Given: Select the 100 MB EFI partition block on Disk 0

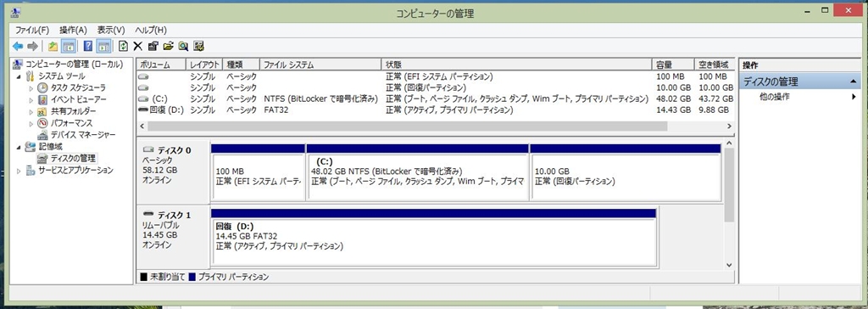Looking at the screenshot, I should pyautogui.click(x=258, y=172).
